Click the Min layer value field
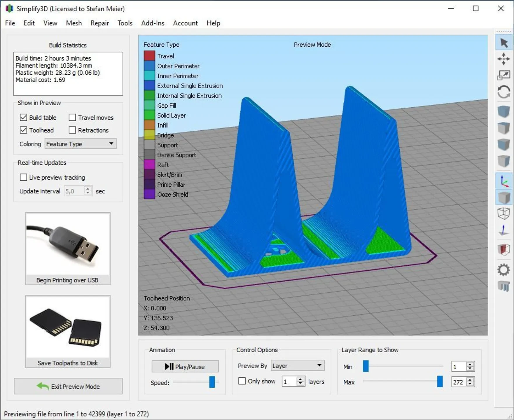514x420 pixels. point(459,366)
